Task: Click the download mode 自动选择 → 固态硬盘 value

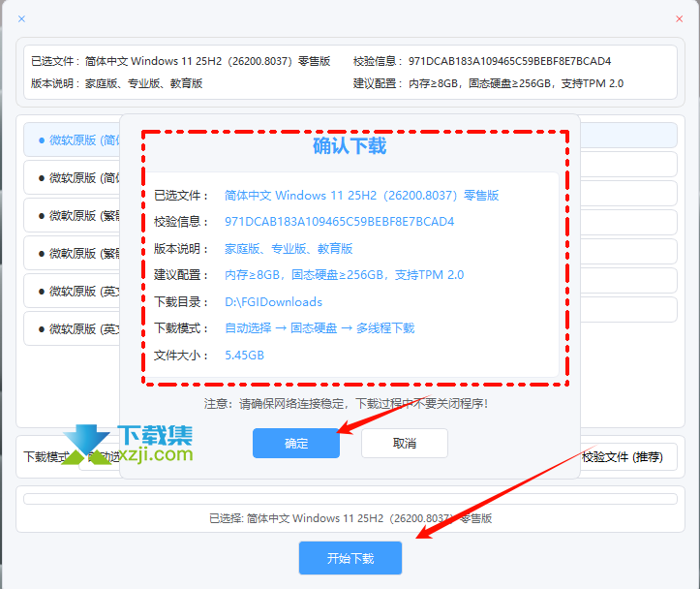Action: pyautogui.click(x=320, y=328)
